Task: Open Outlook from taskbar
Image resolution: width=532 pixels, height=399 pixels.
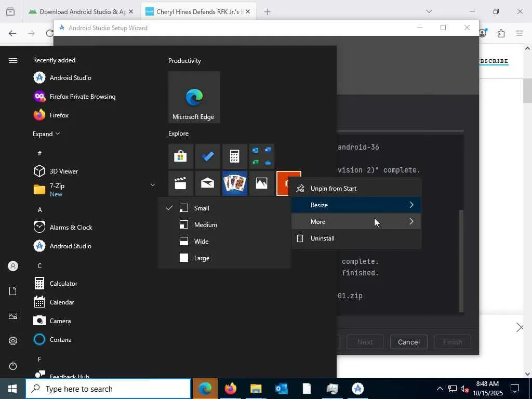Action: tap(281, 389)
